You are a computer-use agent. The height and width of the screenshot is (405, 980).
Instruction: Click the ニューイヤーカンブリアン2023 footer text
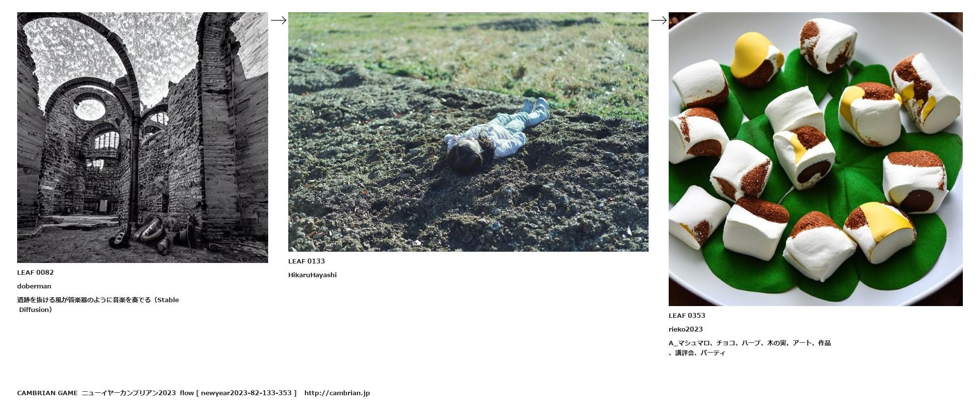pos(128,393)
